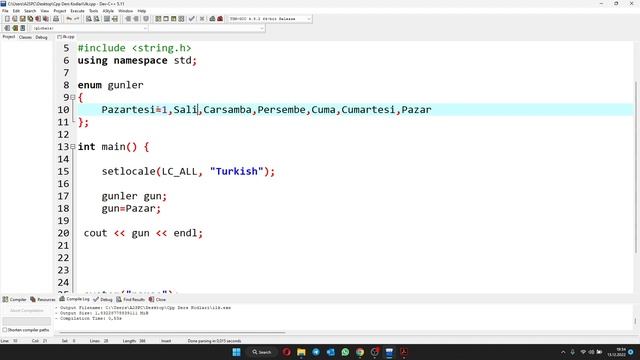The image size is (640, 360).
Task: Open the Execute menu
Action: 77,11
